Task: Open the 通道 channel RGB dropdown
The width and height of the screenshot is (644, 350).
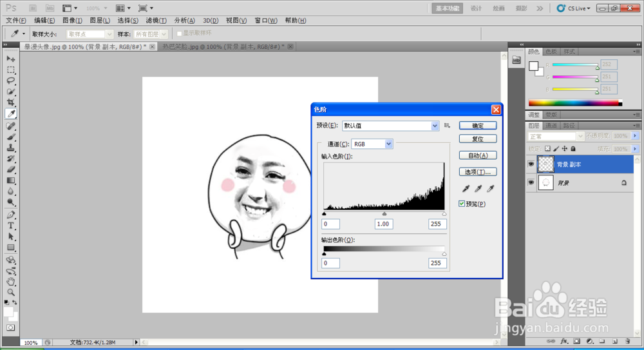Action: coord(372,144)
